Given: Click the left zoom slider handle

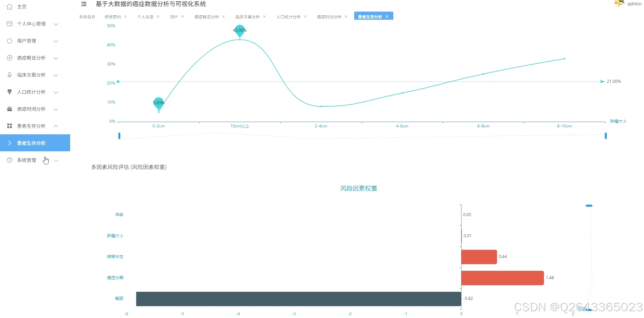Looking at the screenshot, I should click(119, 136).
